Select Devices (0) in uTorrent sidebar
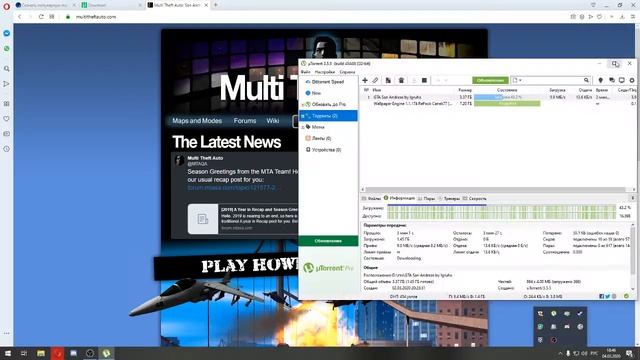 [323, 150]
